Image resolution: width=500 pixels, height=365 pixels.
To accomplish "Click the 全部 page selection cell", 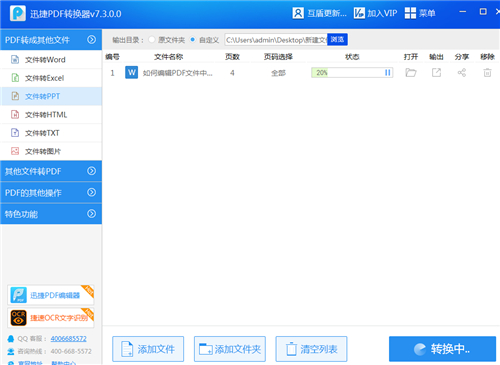I will tap(278, 73).
